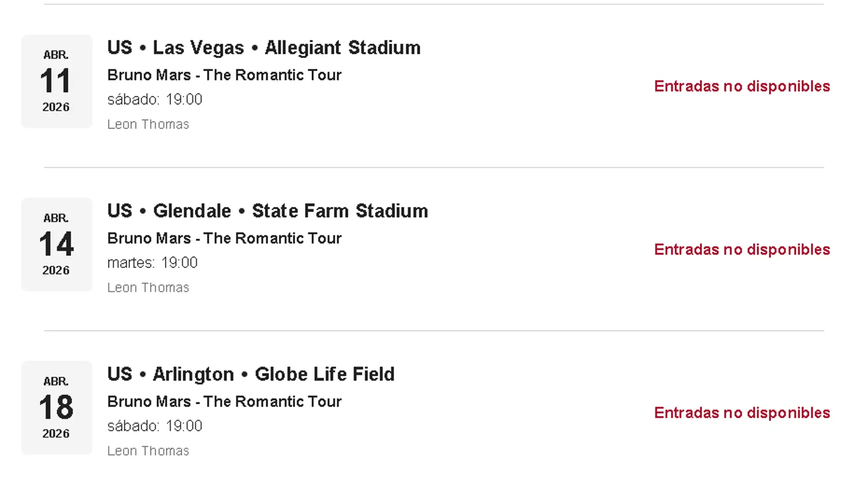Click the large 14 day number
The image size is (868, 488).
(56, 244)
